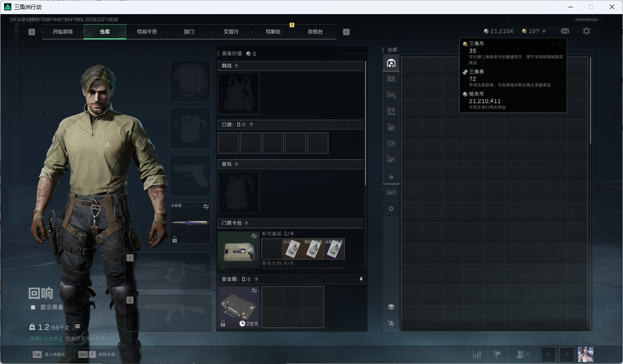Open the 改枪台 tab
Viewport: 623px width, 364px height.
click(315, 32)
